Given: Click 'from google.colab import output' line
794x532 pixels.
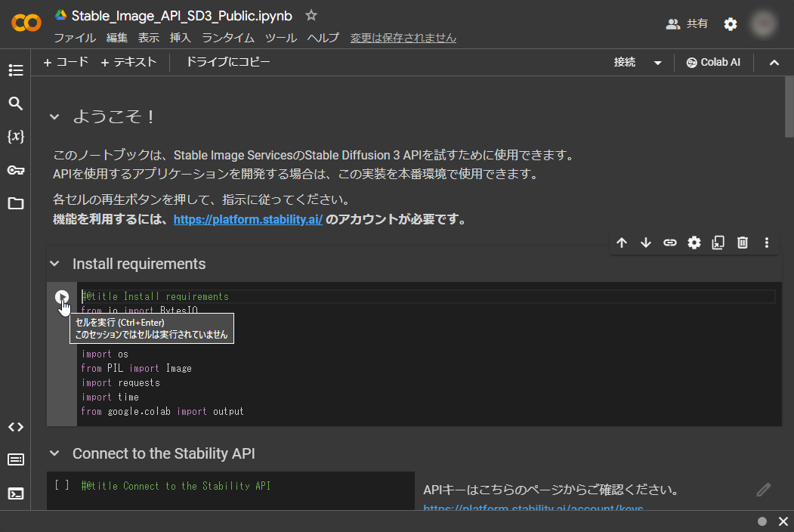Looking at the screenshot, I should point(162,411).
